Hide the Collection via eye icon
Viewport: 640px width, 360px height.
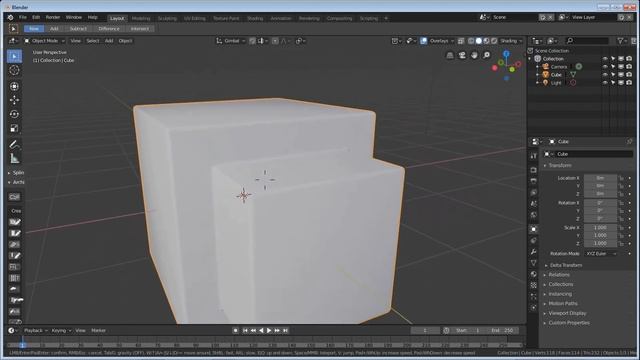[x=605, y=59]
